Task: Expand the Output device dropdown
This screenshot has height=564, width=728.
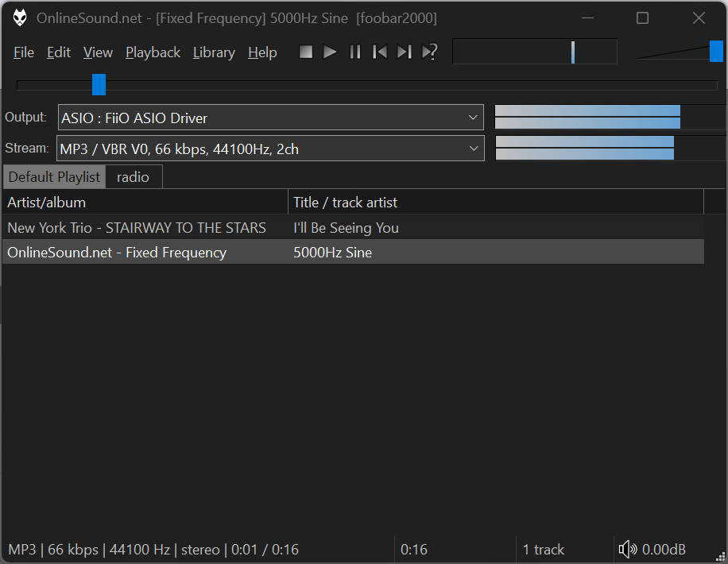Action: pyautogui.click(x=473, y=118)
